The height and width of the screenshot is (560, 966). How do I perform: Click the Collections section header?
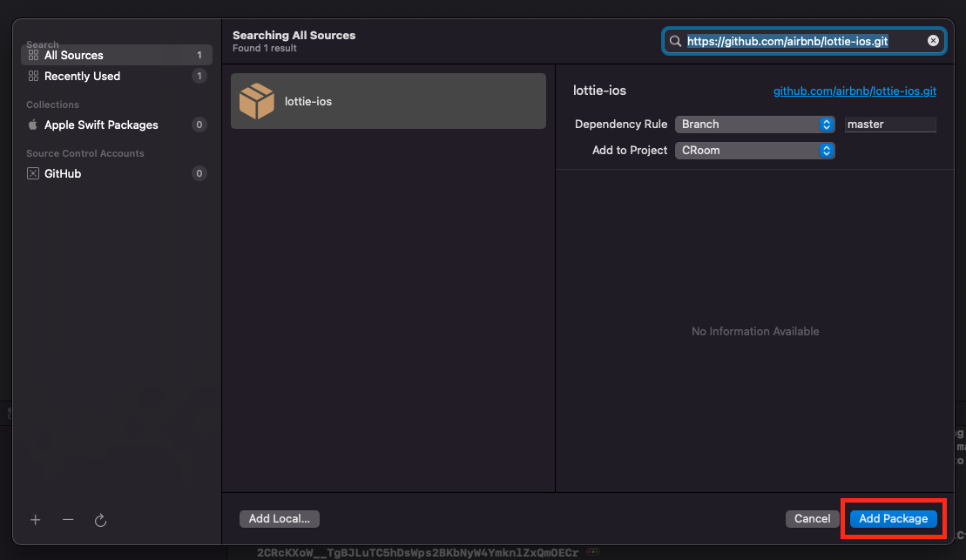[x=52, y=105]
